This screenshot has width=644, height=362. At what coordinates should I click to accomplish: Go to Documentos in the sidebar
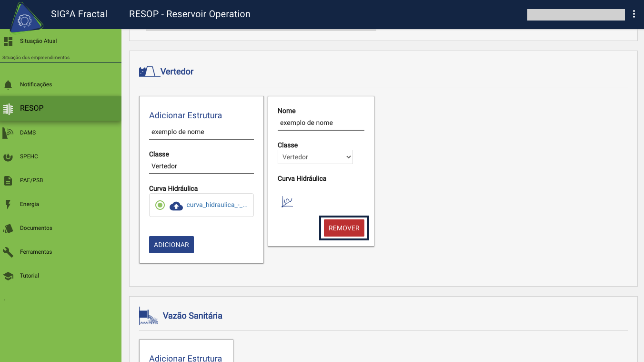(x=36, y=228)
